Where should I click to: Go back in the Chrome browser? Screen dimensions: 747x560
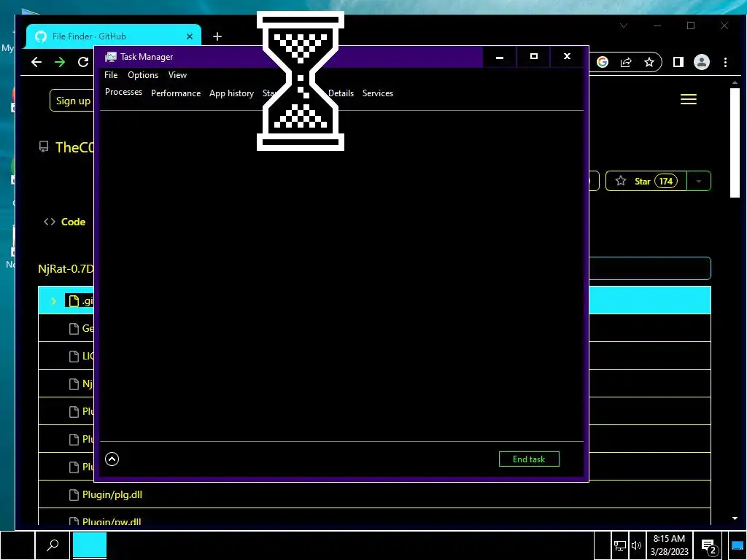pos(36,62)
